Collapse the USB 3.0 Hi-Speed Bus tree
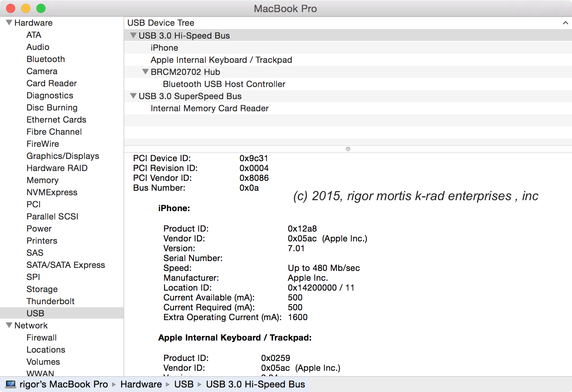Viewport: 572px width, 392px height. 133,35
